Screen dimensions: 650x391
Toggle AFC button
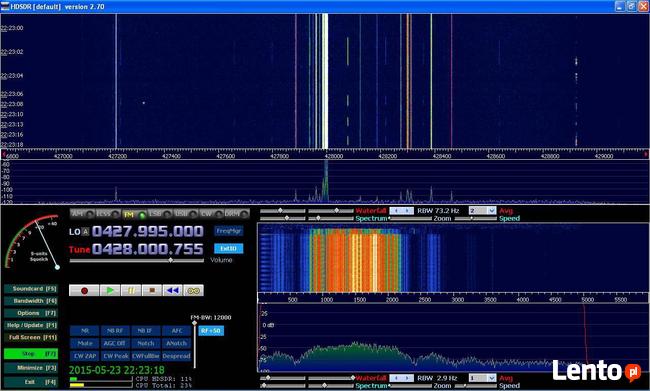177,331
